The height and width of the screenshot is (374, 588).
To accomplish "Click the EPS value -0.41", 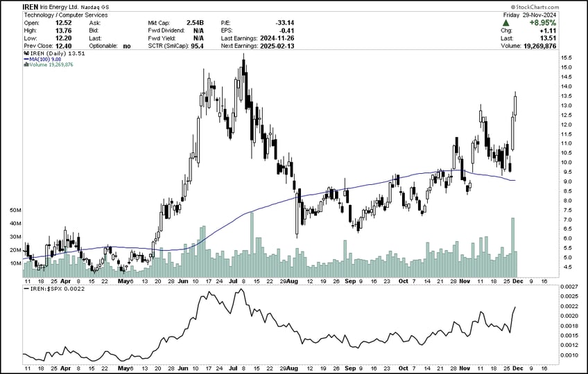I will pyautogui.click(x=287, y=30).
